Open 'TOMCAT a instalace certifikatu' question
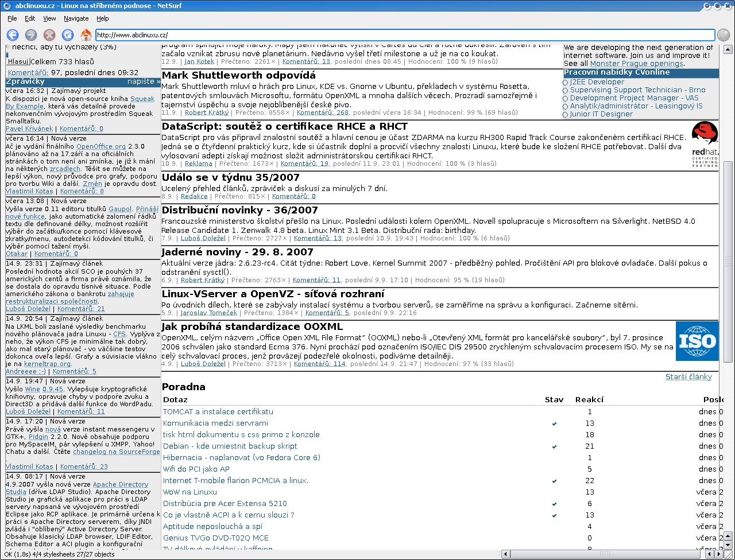The height and width of the screenshot is (560, 735). tap(218, 411)
